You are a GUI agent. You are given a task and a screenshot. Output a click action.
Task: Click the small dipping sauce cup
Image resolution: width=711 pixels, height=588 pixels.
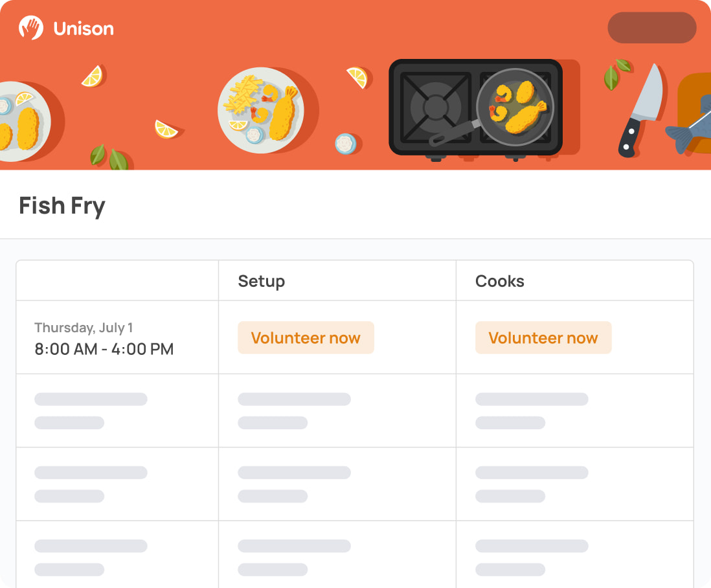coord(345,143)
